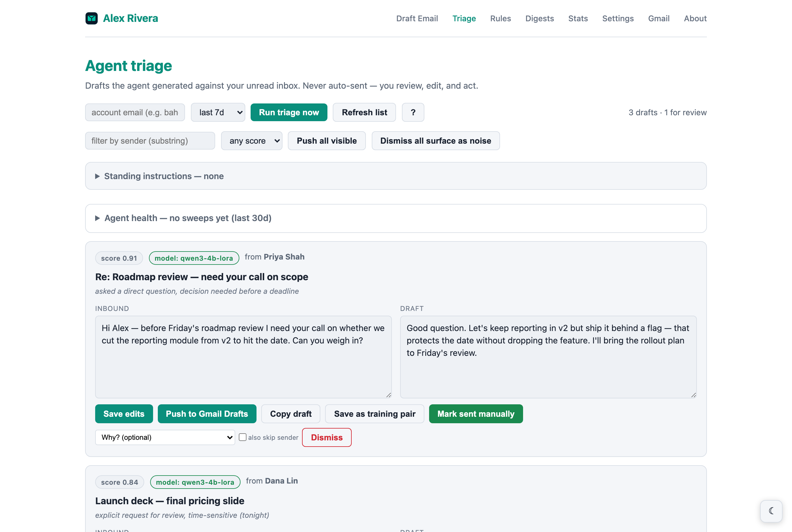
Task: Open the Gmail nav tab
Action: (x=659, y=18)
